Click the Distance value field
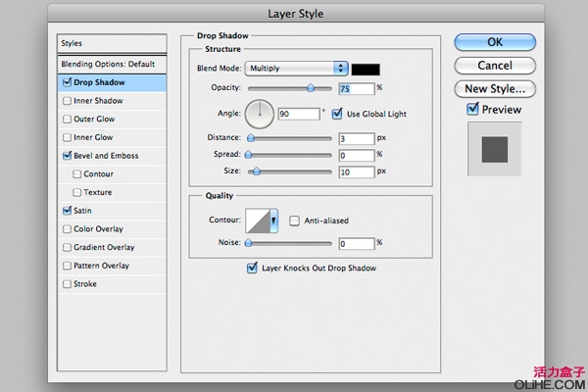Screen dimensions: 588x392 pos(357,138)
